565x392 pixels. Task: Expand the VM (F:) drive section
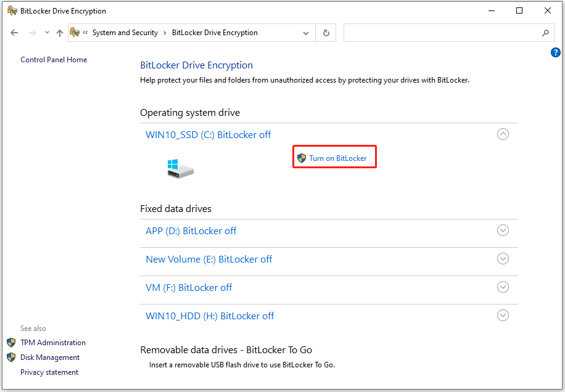[x=503, y=287]
